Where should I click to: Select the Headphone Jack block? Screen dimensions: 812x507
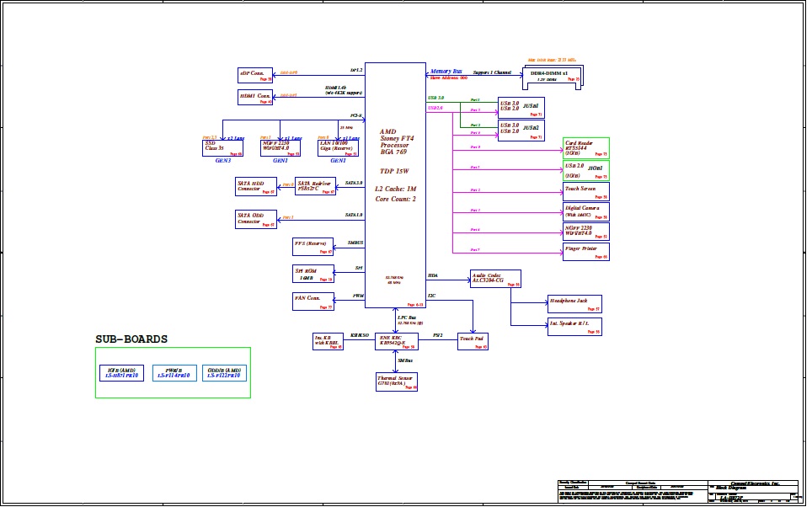[x=574, y=303]
